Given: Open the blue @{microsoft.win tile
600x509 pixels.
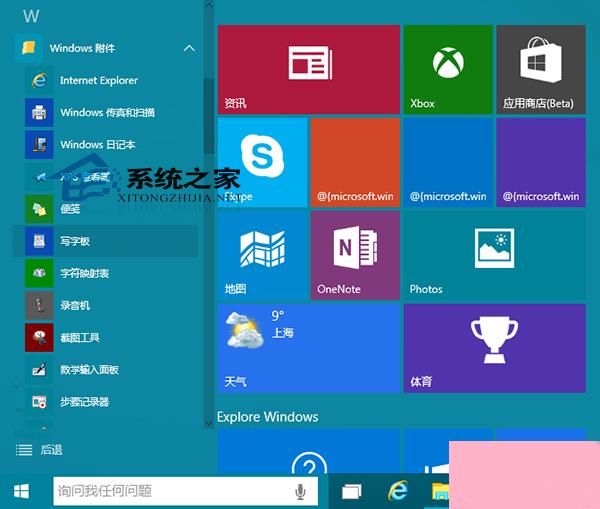Looking at the screenshot, I should point(448,163).
